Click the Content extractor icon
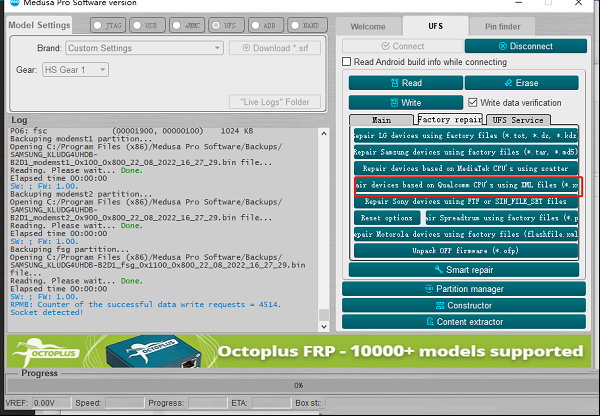The width and height of the screenshot is (600, 416). 430,322
